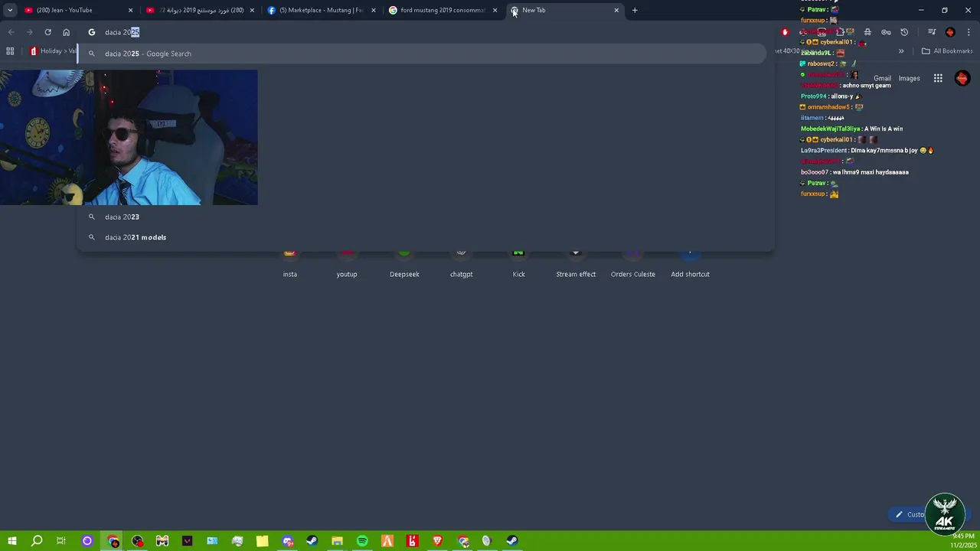Click the red stop-hand extension icon

point(785,32)
